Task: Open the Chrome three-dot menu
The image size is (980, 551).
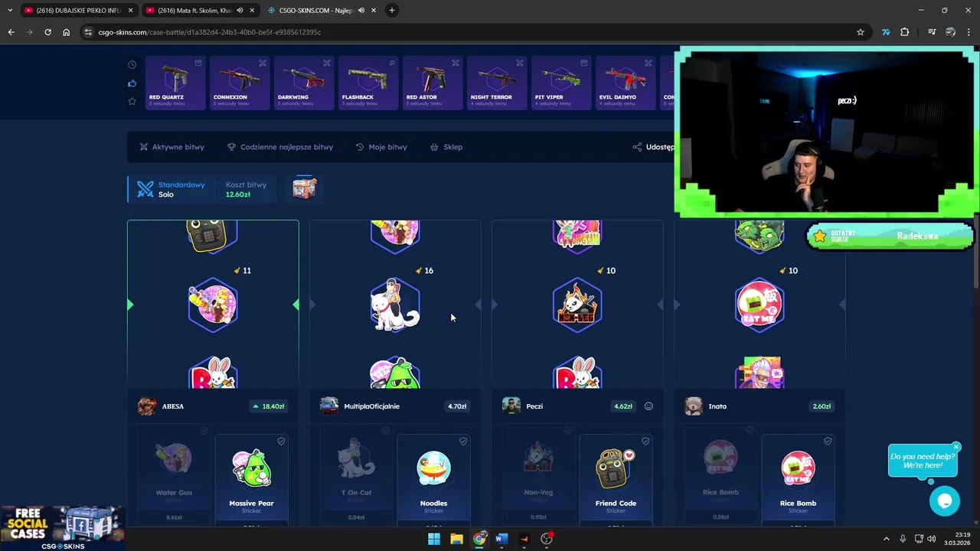Action: [x=969, y=32]
